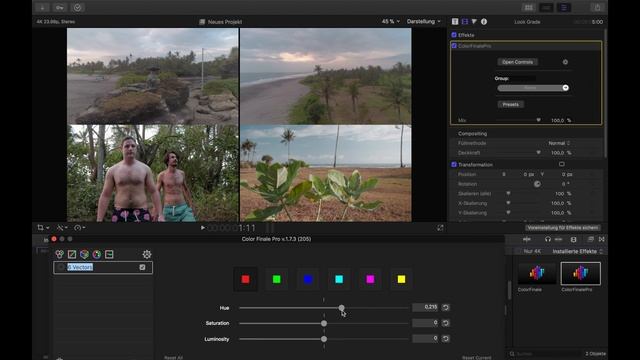Disable the Effekte checkbox

point(454,35)
